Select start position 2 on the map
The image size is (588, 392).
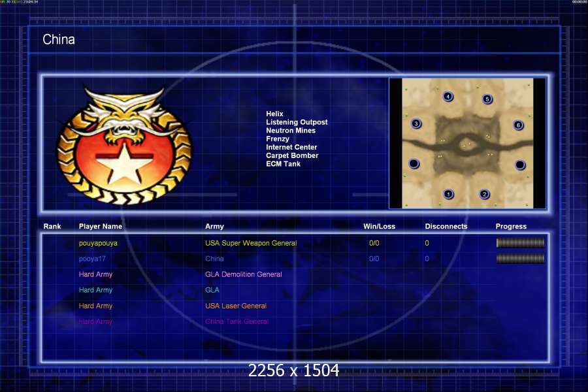(485, 194)
